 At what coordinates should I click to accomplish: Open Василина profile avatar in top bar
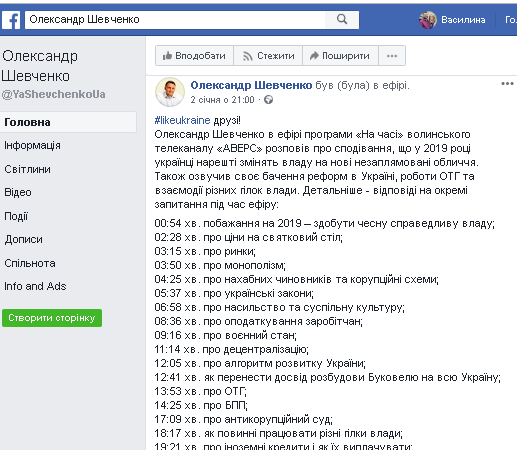[x=428, y=20]
